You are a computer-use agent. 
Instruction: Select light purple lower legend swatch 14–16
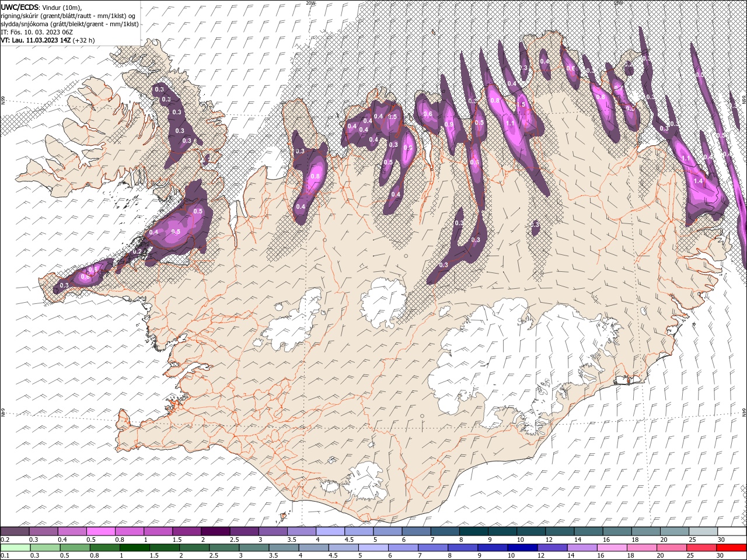[582, 548]
